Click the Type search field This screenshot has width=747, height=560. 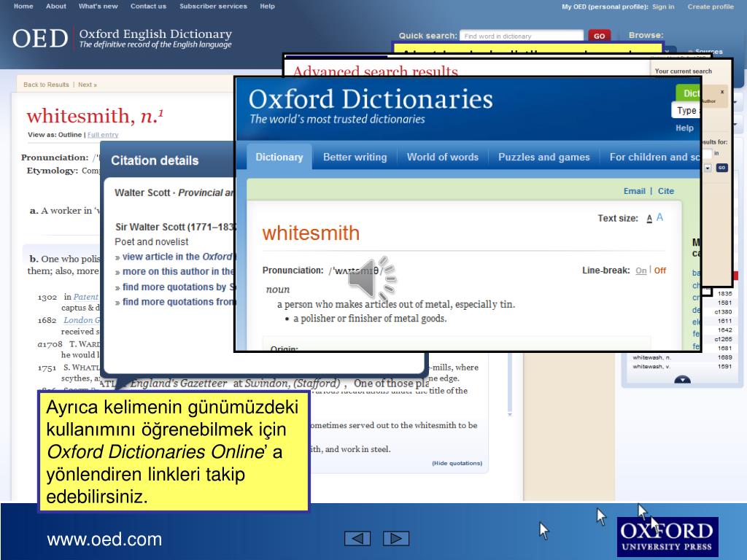(x=686, y=111)
